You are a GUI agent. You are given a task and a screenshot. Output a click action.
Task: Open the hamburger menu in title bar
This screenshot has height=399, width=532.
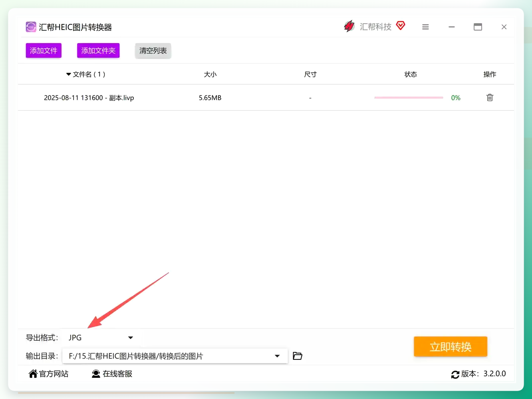425,27
